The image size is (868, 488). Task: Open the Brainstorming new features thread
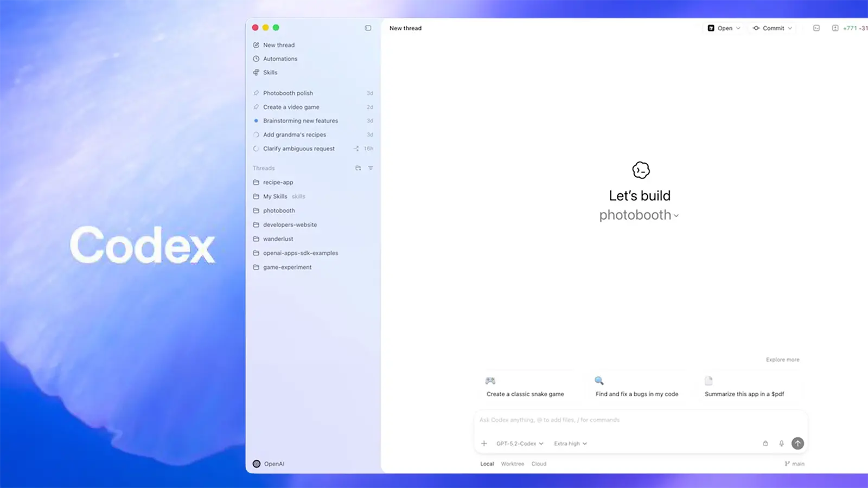coord(300,120)
